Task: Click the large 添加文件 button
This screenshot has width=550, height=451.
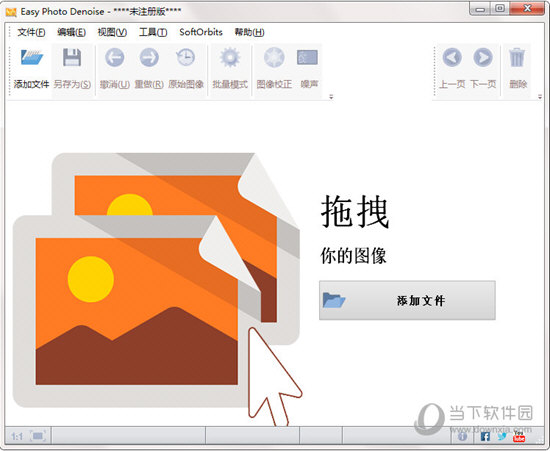Action: pos(407,300)
